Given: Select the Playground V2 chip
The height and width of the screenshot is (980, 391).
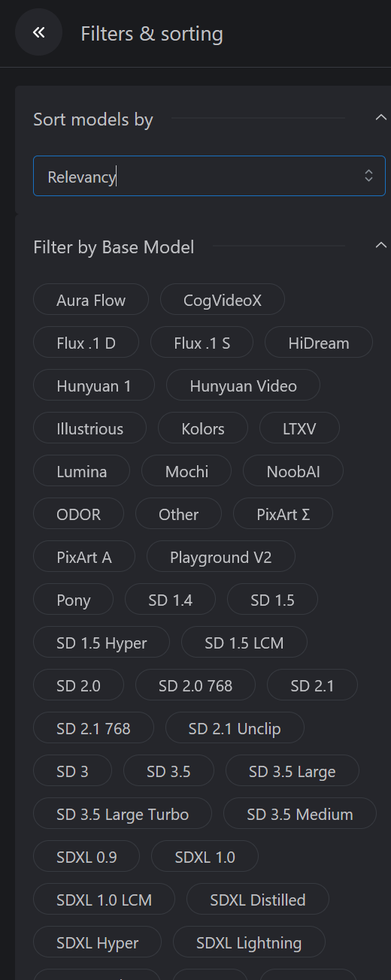Looking at the screenshot, I should [x=221, y=557].
